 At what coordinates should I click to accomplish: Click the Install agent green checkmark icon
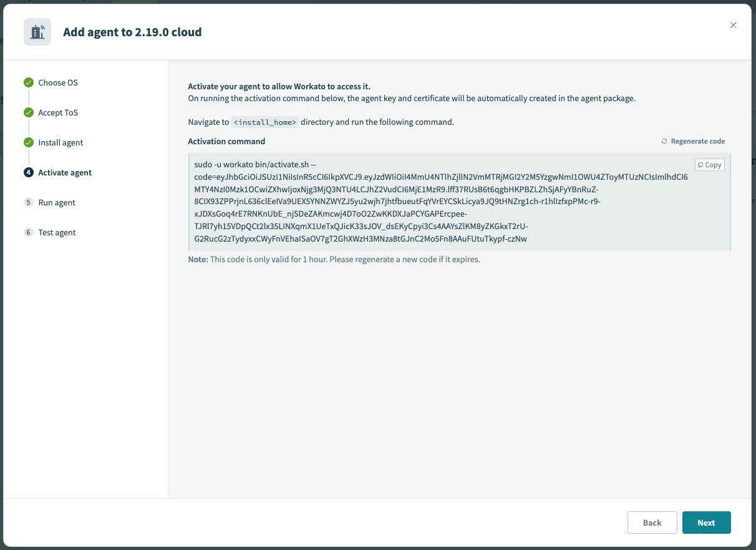point(29,142)
